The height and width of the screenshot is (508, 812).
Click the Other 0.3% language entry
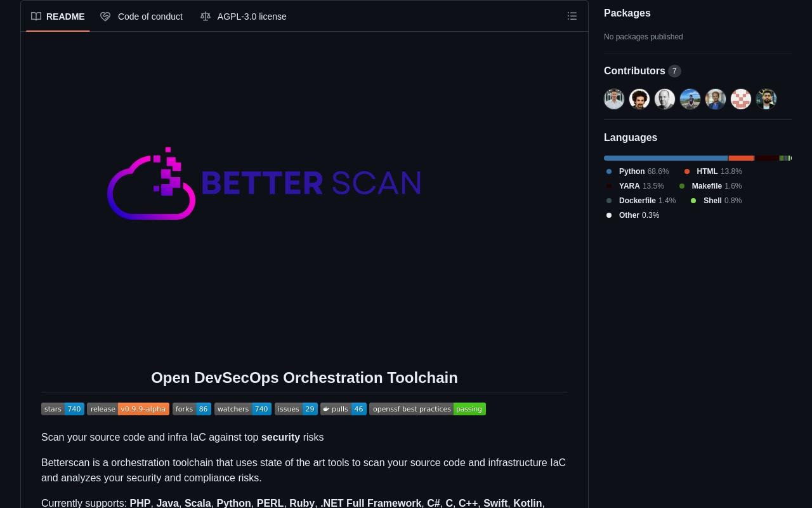point(632,215)
